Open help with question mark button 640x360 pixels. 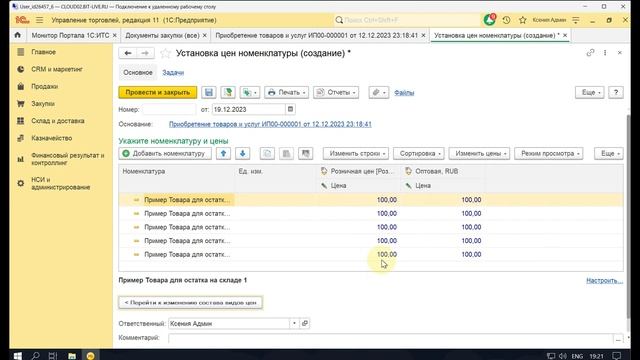click(x=616, y=92)
